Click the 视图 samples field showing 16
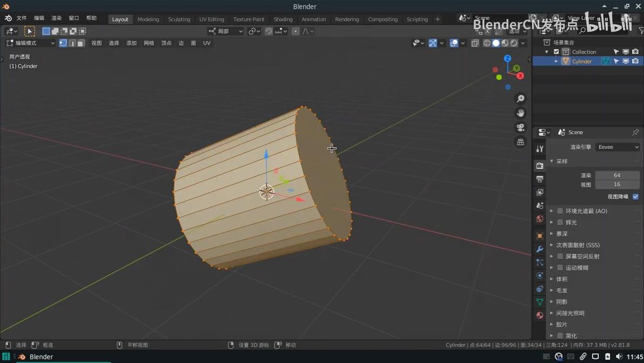This screenshot has height=363, width=644. 617,184
